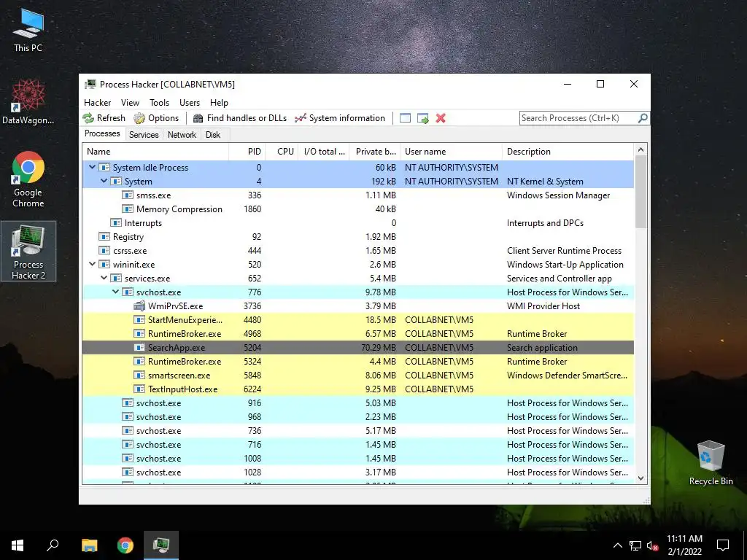Image resolution: width=747 pixels, height=560 pixels.
Task: Collapse the System process tree node
Action: point(104,181)
